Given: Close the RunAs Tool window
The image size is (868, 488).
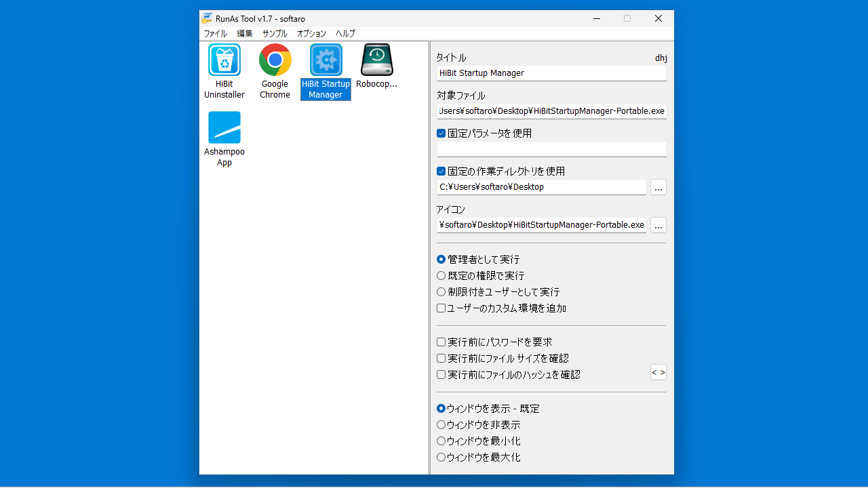Looking at the screenshot, I should tap(658, 18).
